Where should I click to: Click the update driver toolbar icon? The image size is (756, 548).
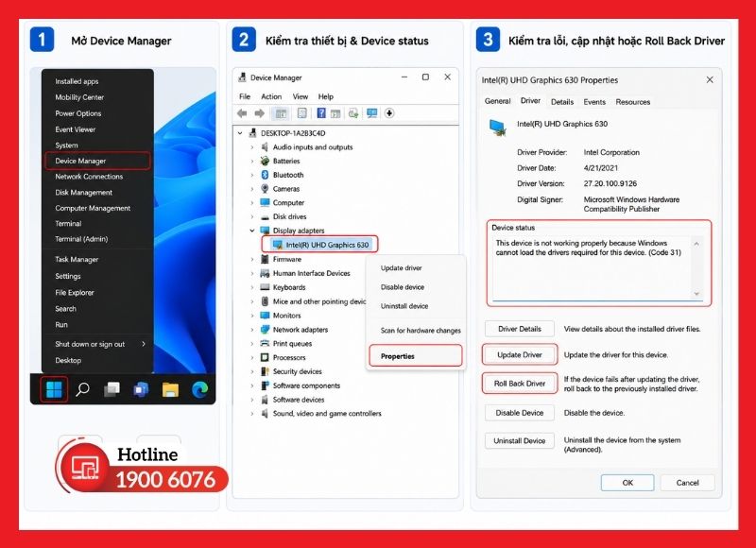[x=353, y=113]
